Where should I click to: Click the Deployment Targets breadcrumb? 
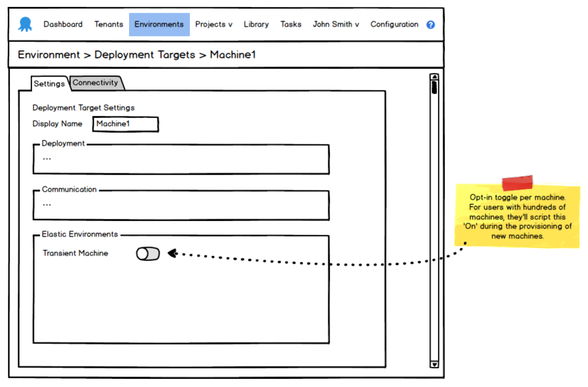click(x=145, y=55)
